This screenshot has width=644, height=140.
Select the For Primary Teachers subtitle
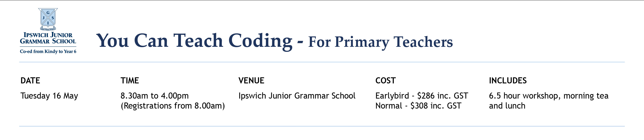tap(380, 42)
